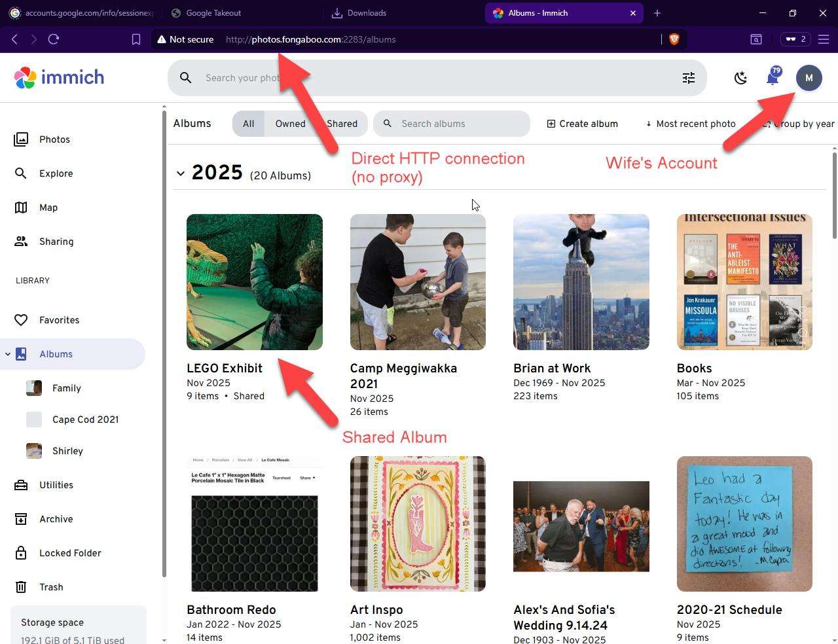
Task: Click Create album button
Action: (582, 124)
